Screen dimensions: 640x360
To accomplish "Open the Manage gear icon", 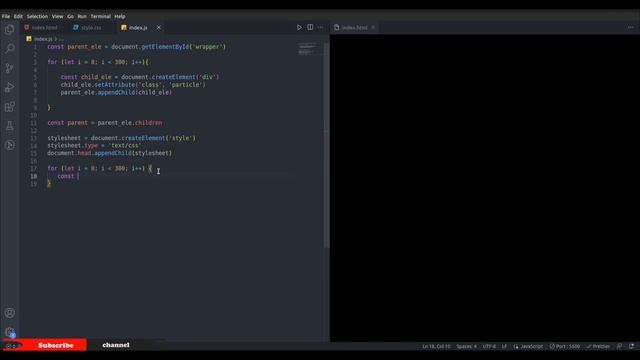I will (x=9, y=332).
